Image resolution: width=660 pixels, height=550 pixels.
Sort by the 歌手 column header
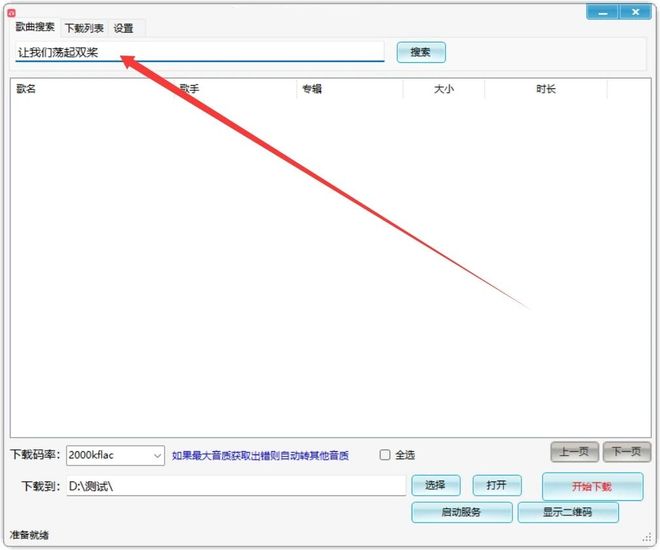[x=235, y=89]
